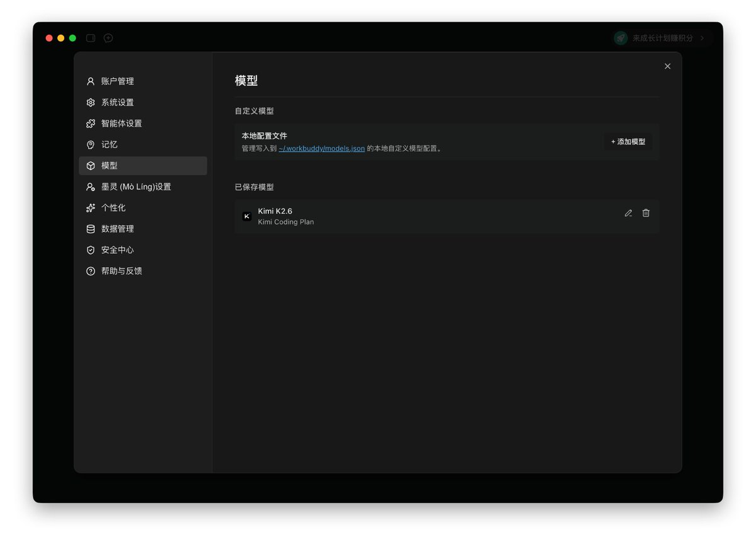Click the Kimi K2.6 model name

coord(275,211)
